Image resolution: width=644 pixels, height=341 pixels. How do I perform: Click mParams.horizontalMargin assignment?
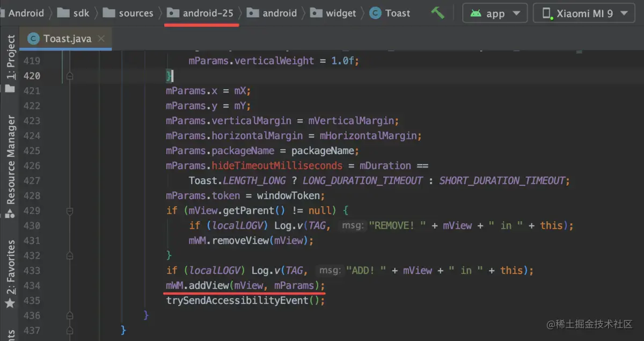click(294, 136)
